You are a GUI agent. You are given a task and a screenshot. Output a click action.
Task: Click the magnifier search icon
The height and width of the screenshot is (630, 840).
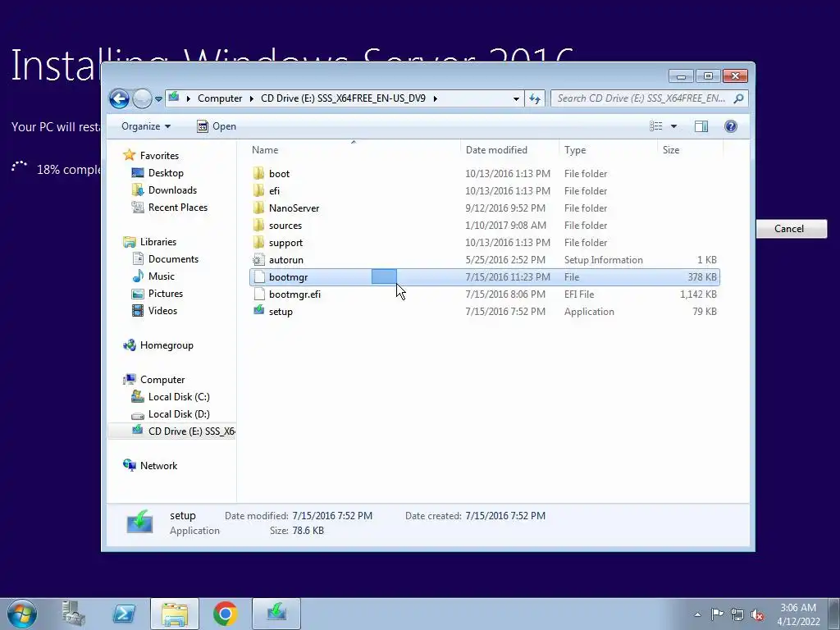739,98
